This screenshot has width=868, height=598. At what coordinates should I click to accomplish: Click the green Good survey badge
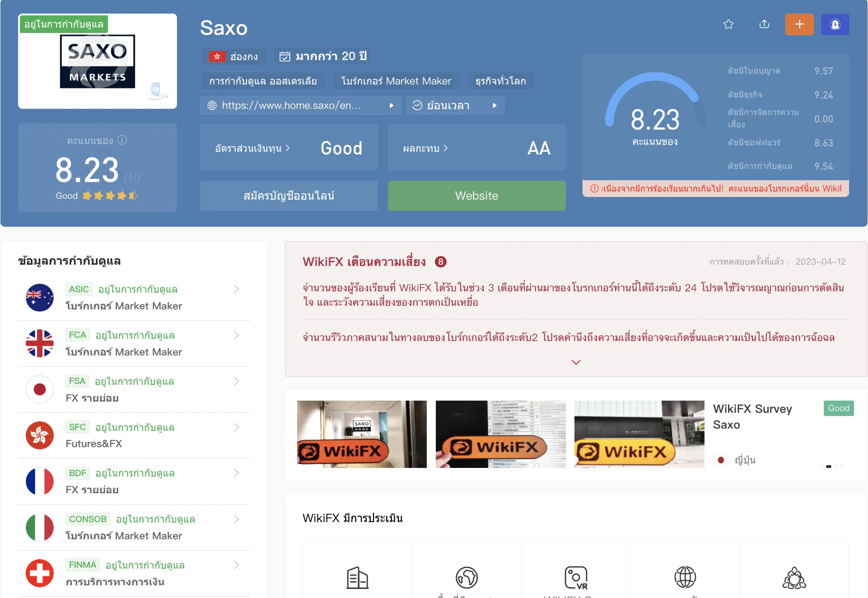(838, 408)
